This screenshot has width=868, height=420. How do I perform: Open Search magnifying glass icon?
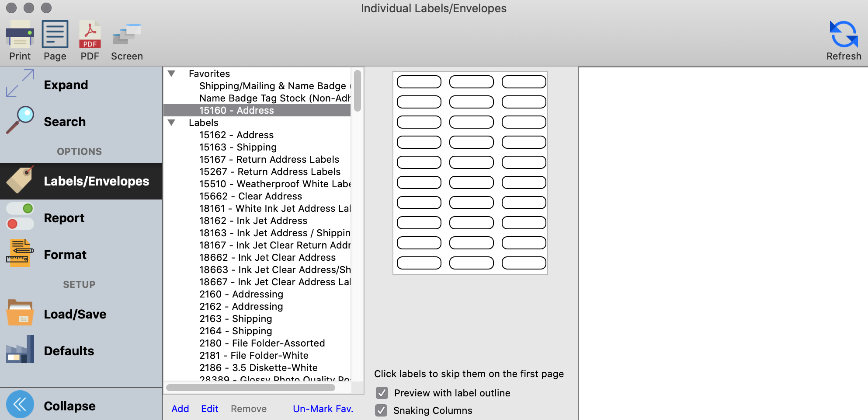(20, 120)
